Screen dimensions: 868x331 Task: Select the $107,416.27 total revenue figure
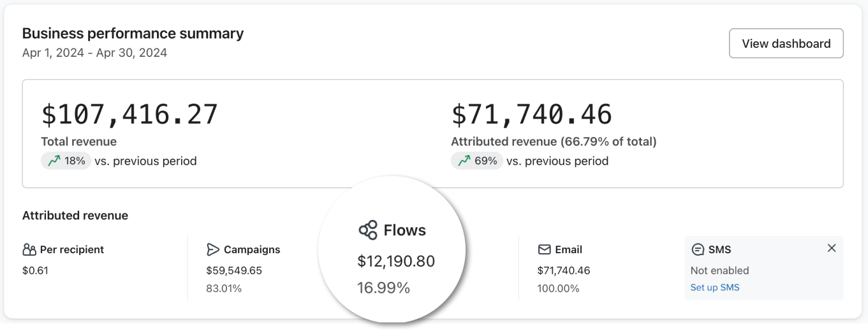129,114
